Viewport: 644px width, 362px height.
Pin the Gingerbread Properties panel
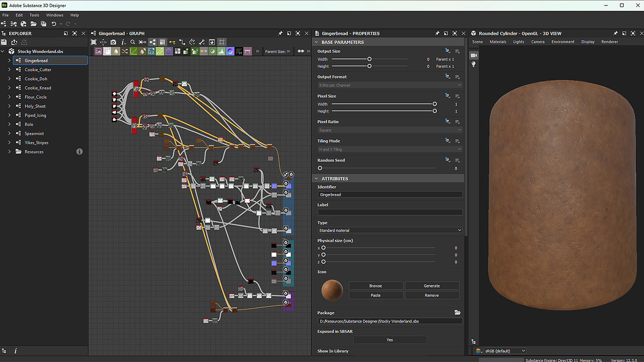[x=437, y=34]
